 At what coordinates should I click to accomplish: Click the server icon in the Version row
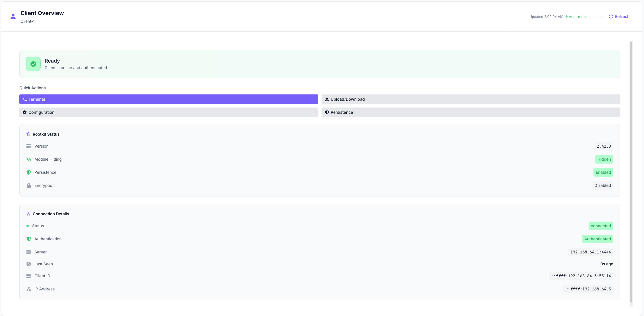click(x=29, y=146)
